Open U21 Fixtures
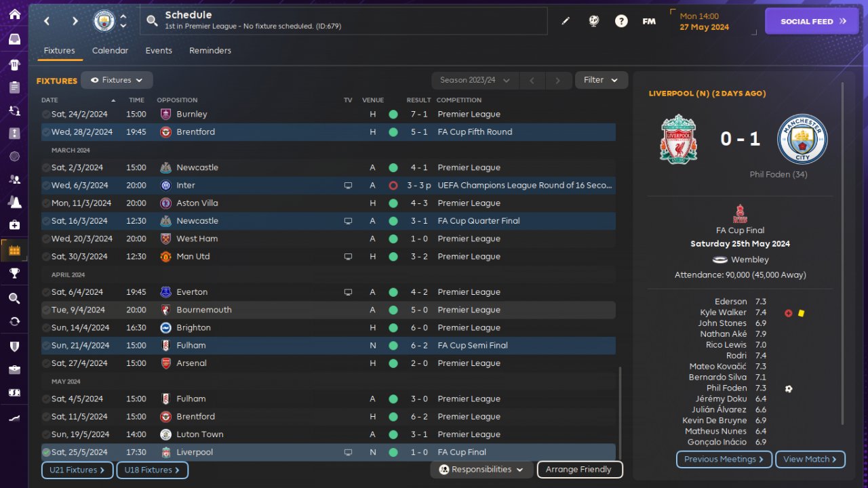Image resolution: width=868 pixels, height=488 pixels. pos(77,470)
